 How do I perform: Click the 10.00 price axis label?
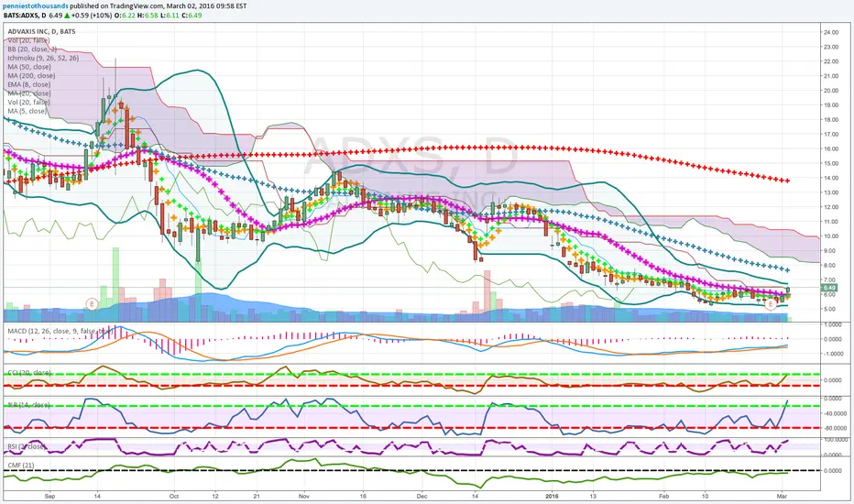[x=831, y=236]
